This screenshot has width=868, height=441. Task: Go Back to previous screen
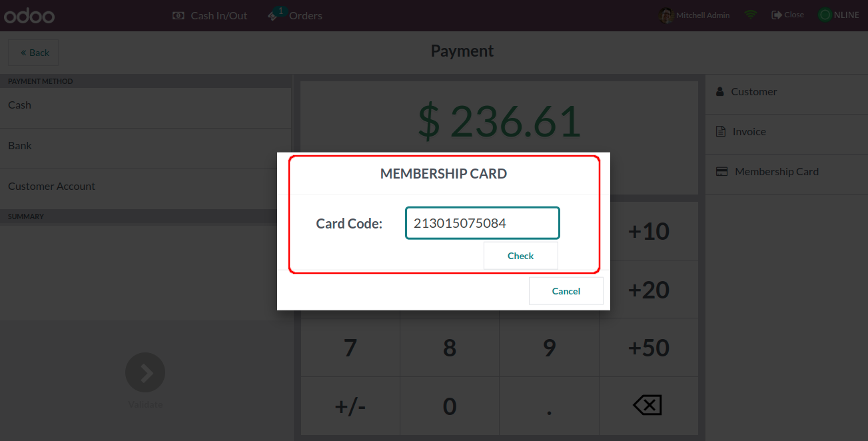[x=33, y=53]
